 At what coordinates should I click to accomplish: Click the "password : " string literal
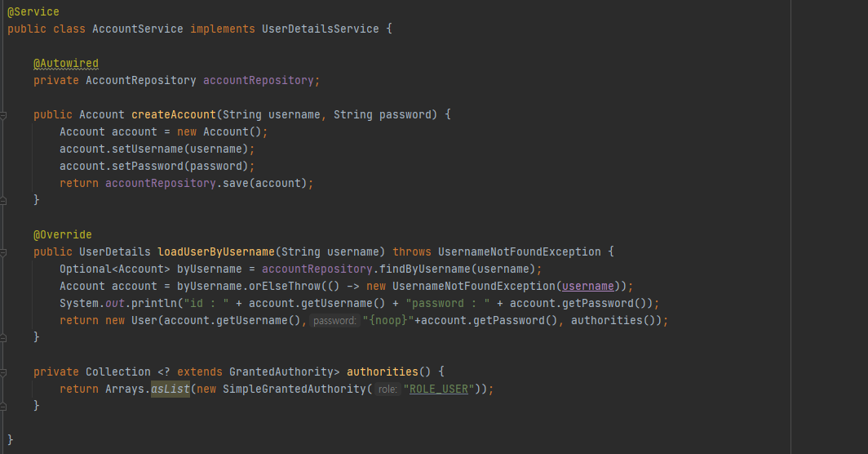tap(448, 303)
